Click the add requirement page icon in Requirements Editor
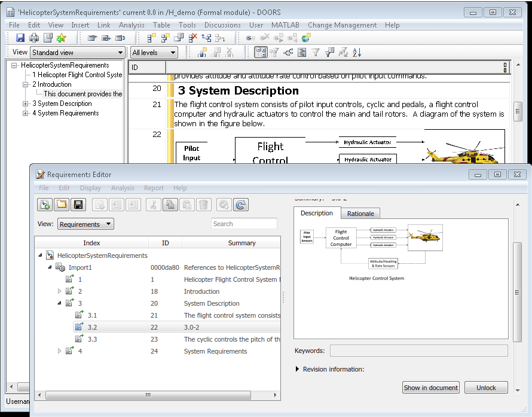 coord(100,205)
